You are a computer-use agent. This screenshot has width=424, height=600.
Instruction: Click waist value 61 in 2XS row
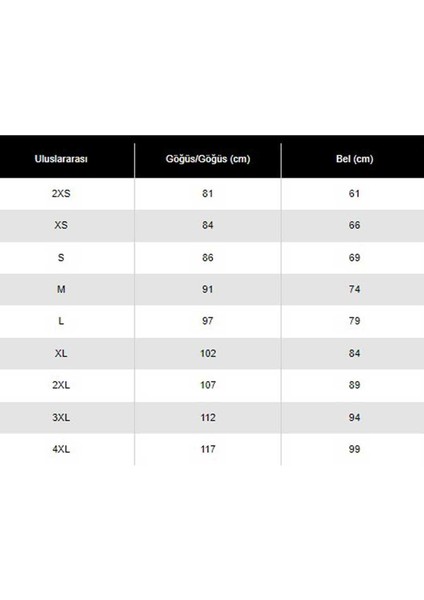354,194
